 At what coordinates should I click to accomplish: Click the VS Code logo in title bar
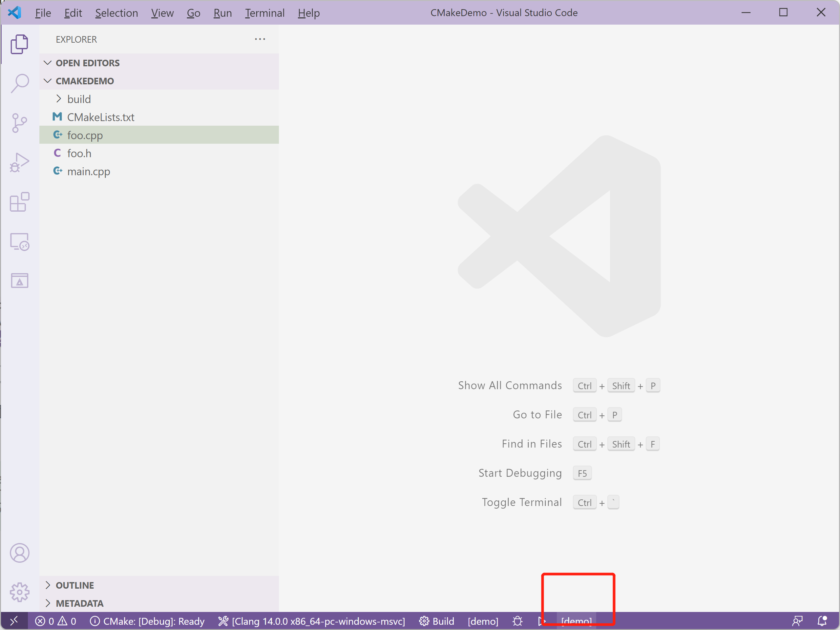point(14,12)
